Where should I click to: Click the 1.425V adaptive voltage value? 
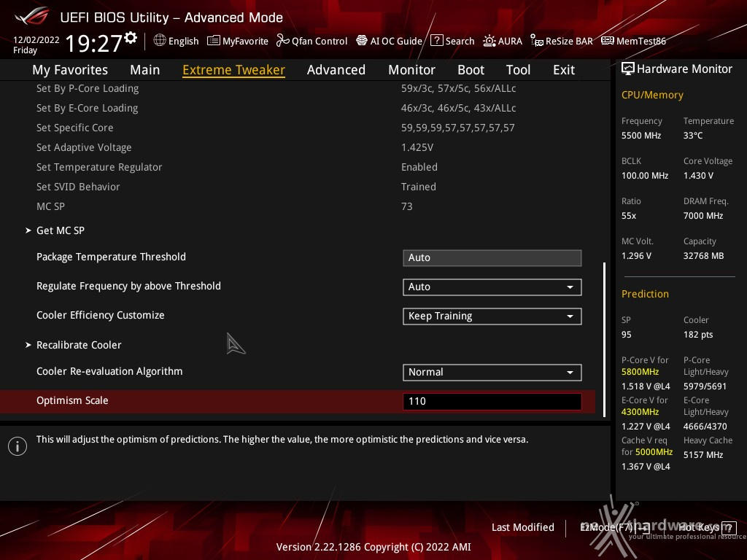[x=417, y=147]
